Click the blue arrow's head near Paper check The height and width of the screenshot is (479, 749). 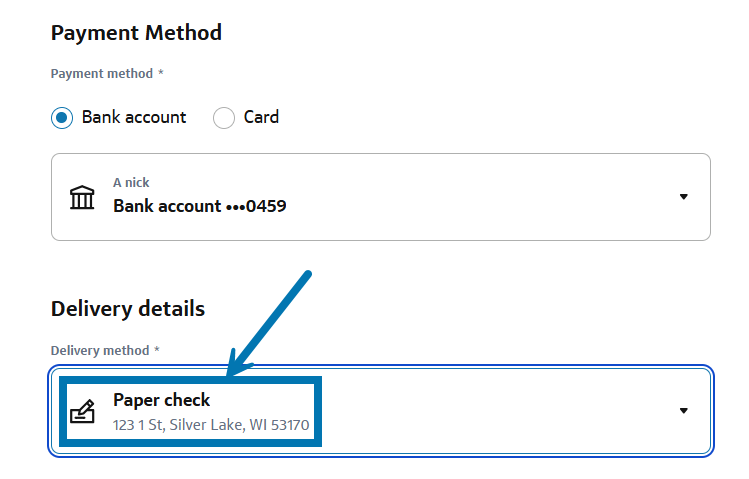[233, 372]
